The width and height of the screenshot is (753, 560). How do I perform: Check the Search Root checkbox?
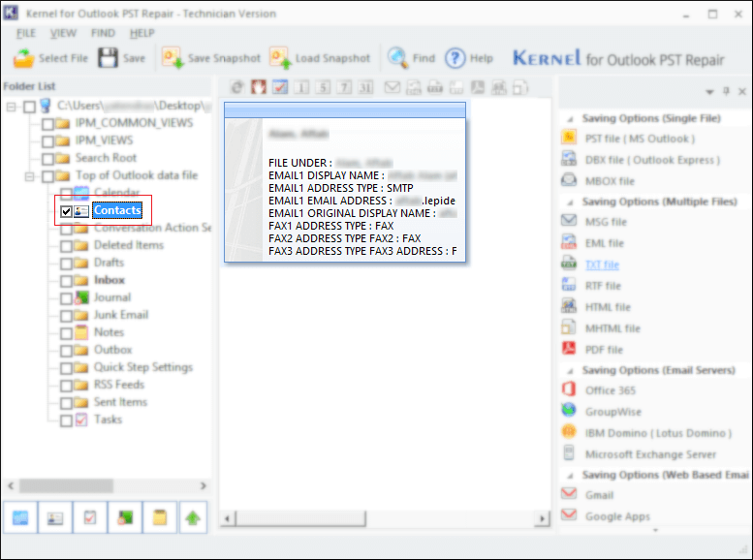coord(47,159)
